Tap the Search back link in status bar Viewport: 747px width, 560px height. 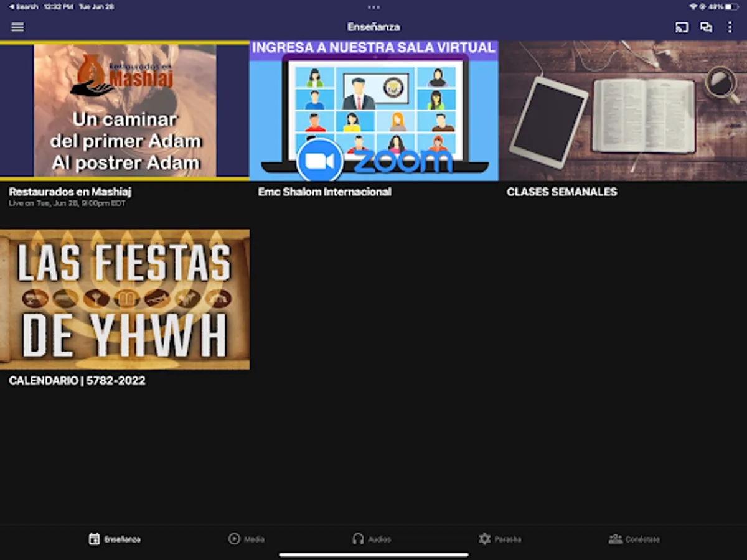click(23, 7)
